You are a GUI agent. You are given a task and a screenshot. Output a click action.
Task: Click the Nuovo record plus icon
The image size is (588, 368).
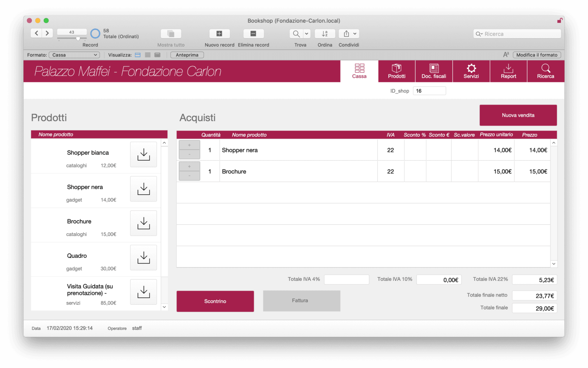[219, 34]
